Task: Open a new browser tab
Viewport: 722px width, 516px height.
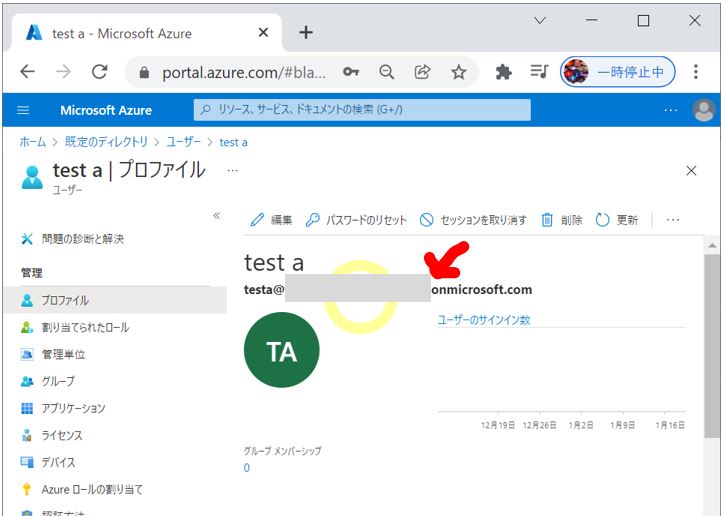Action: point(306,32)
